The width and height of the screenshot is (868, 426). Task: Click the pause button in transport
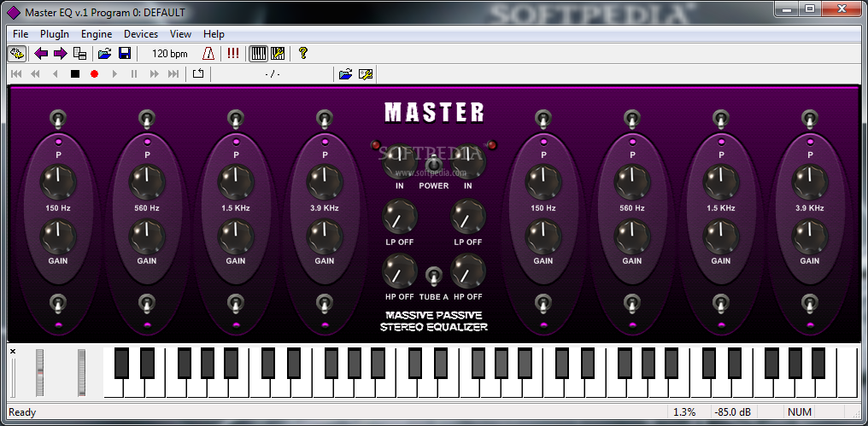[x=134, y=73]
